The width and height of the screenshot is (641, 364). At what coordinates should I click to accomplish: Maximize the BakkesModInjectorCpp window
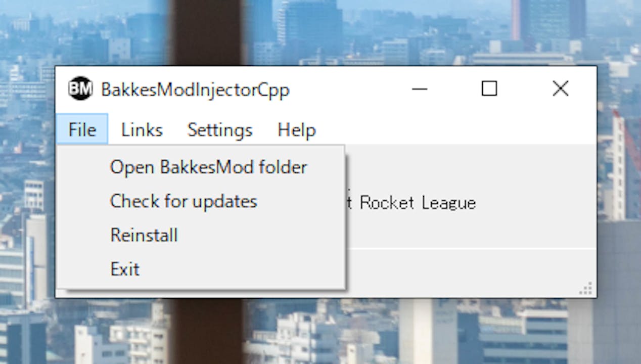(489, 89)
